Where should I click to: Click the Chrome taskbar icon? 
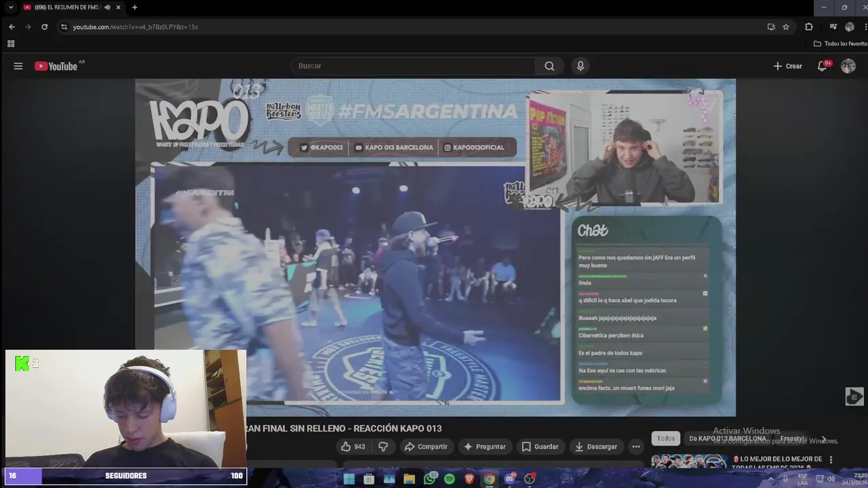(x=489, y=479)
